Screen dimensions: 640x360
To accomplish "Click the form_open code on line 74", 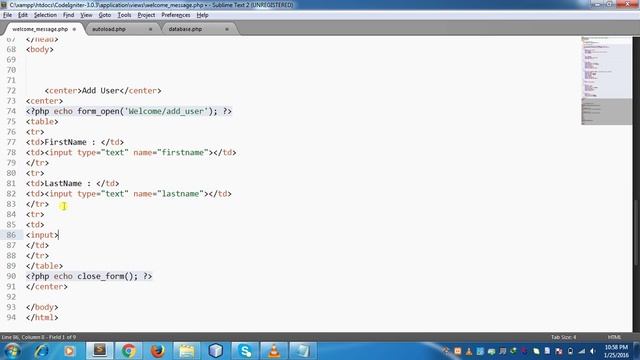I will (129, 111).
